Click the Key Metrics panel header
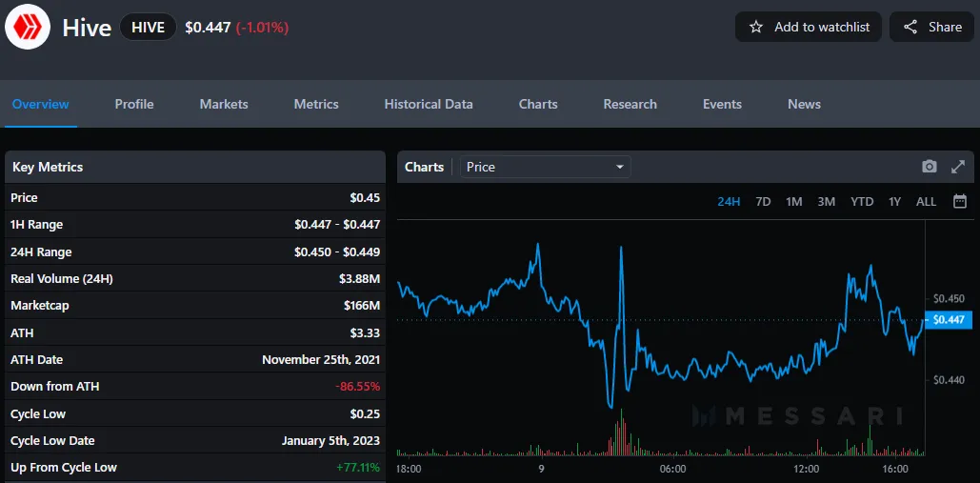980x483 pixels. click(195, 167)
